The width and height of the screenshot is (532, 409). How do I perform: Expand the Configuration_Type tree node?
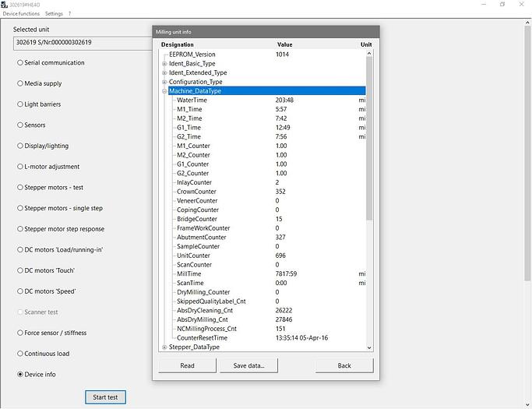(164, 82)
